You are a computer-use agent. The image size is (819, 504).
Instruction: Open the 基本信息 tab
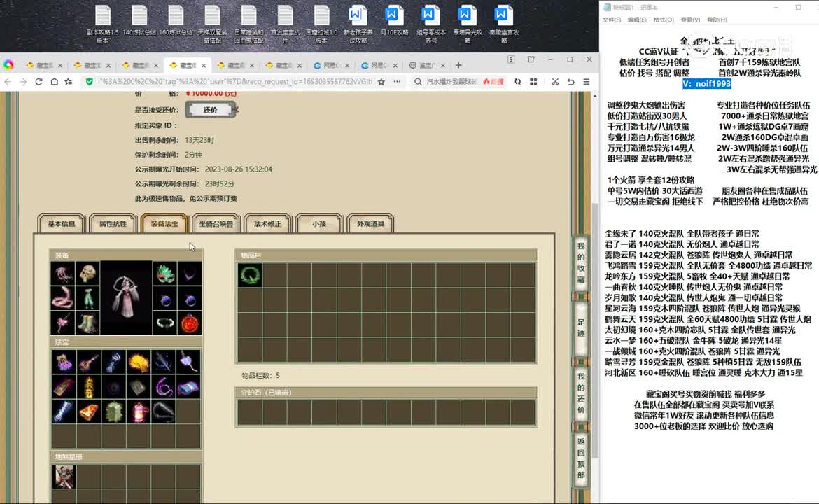[x=62, y=223]
